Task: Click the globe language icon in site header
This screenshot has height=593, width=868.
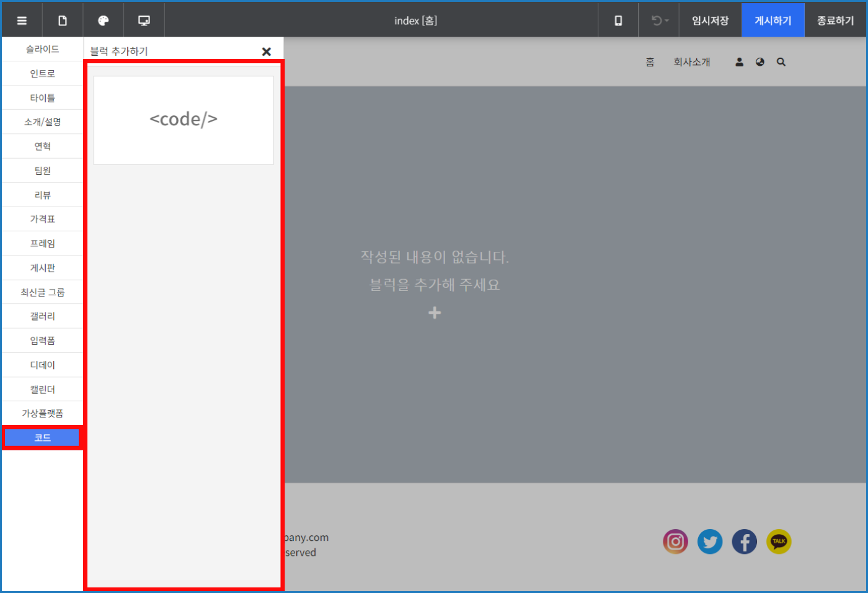Action: (x=760, y=61)
